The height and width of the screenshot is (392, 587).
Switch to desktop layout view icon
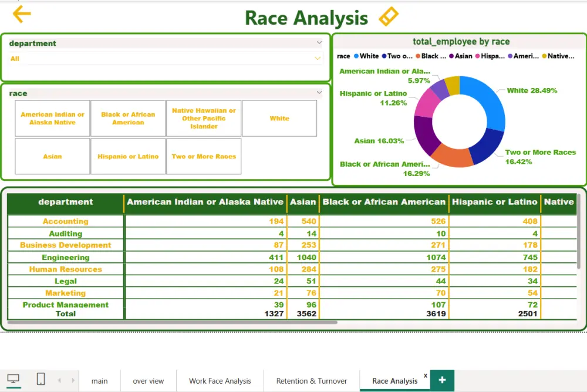click(12, 379)
